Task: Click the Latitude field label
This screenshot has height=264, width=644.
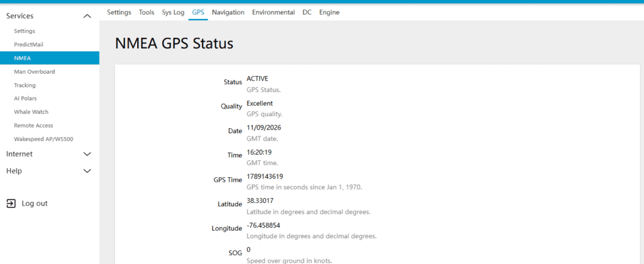Action: pos(230,204)
